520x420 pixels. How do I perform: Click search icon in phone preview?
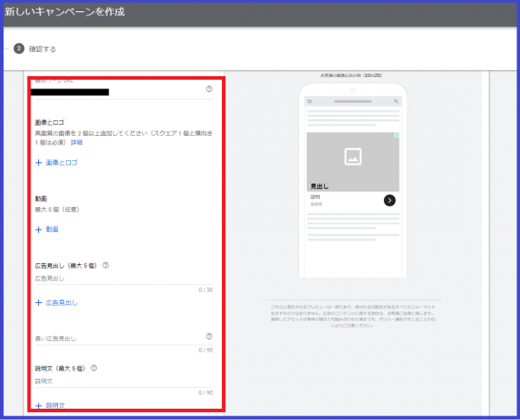[x=396, y=101]
